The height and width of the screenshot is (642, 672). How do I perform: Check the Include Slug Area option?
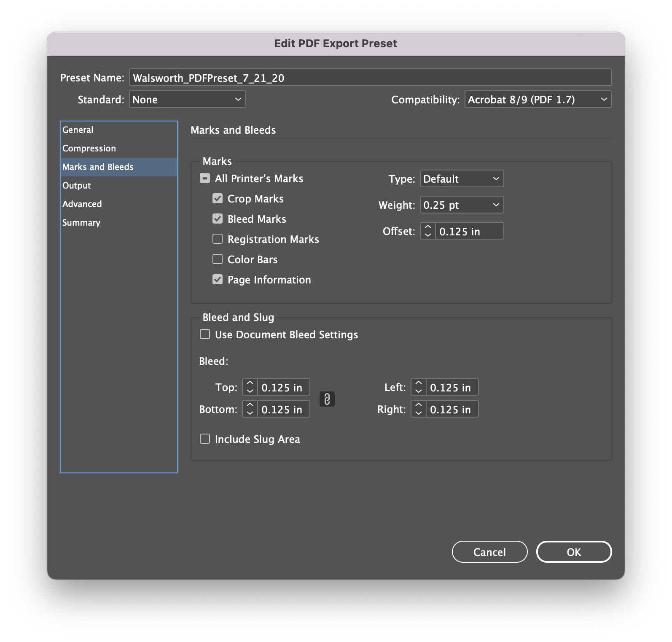(205, 439)
